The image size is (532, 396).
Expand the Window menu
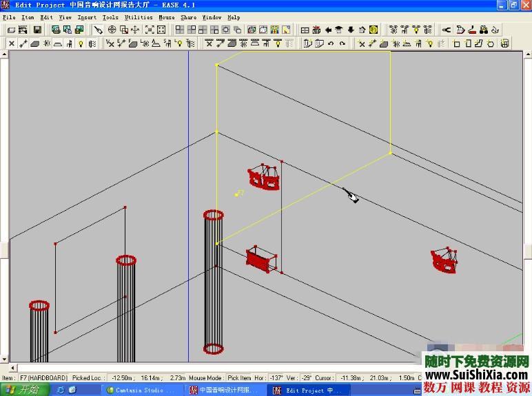pos(212,17)
